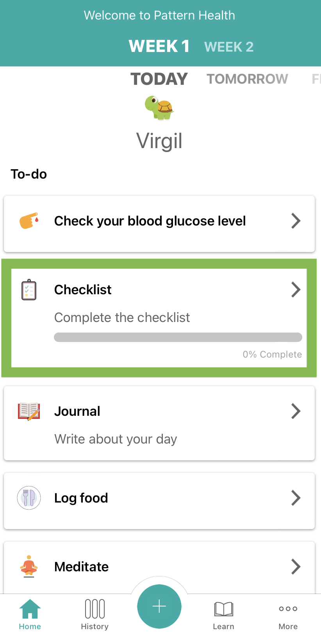Expand the Journal chevron arrow

[x=296, y=411]
